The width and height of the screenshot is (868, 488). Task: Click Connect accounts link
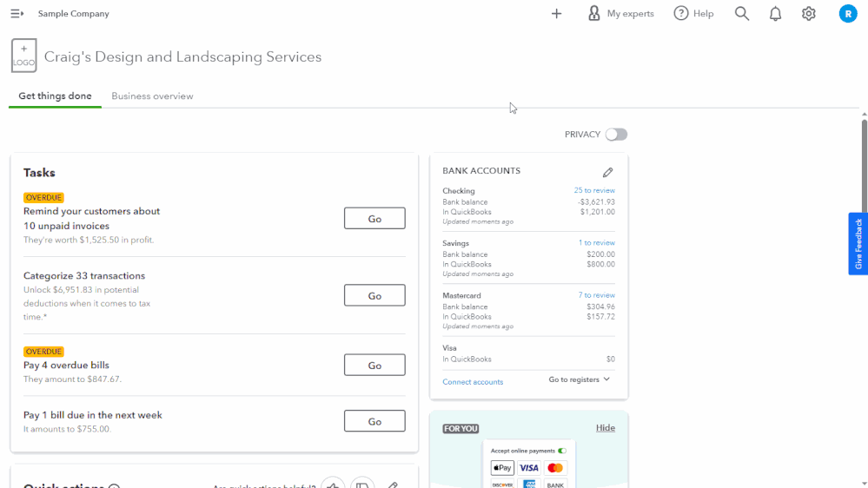point(473,382)
